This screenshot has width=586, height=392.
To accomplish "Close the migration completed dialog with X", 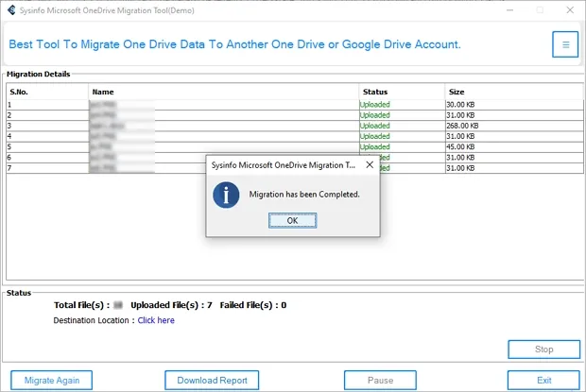I will [x=370, y=164].
